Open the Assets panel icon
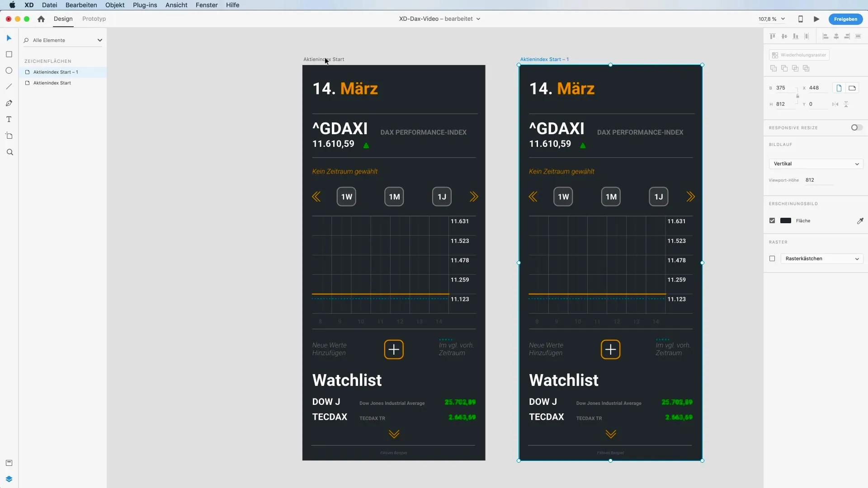The height and width of the screenshot is (488, 868). pos(9,463)
